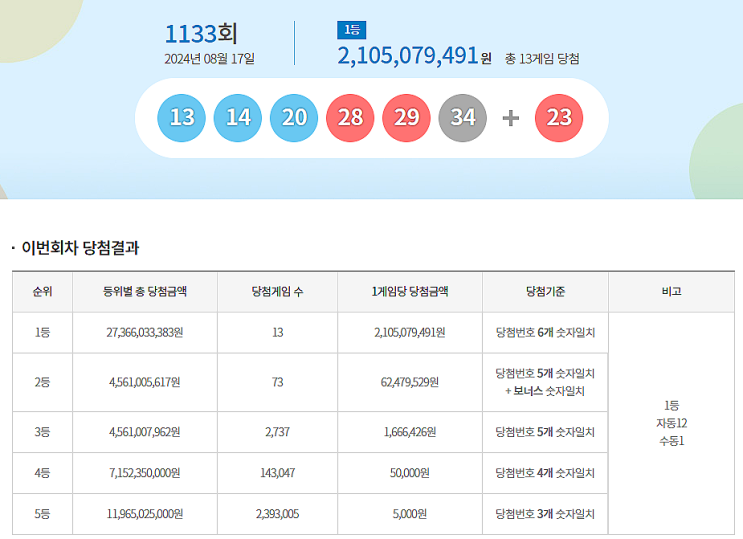Image resolution: width=743 pixels, height=539 pixels.
Task: Click the gray winning ball 34
Action: (463, 118)
